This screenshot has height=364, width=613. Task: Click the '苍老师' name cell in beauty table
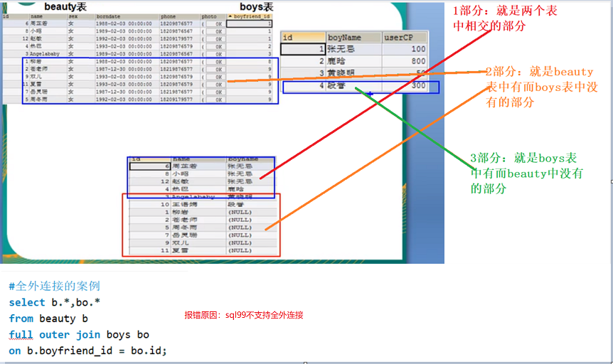(x=38, y=69)
